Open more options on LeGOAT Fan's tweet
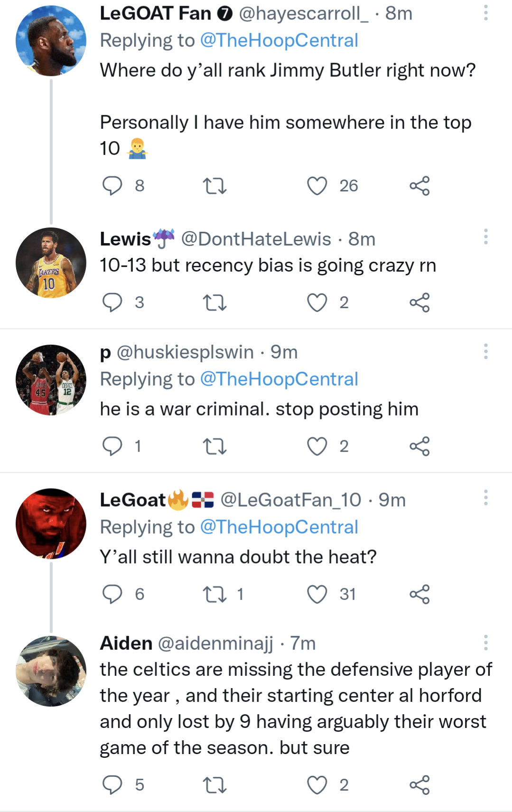 (x=485, y=13)
